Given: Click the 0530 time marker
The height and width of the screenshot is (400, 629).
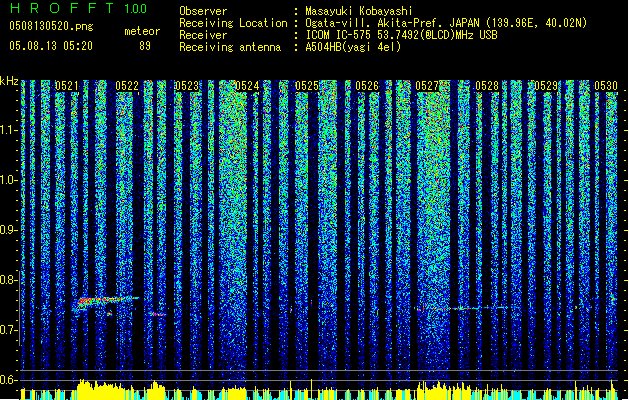Looking at the screenshot, I should 606,86.
